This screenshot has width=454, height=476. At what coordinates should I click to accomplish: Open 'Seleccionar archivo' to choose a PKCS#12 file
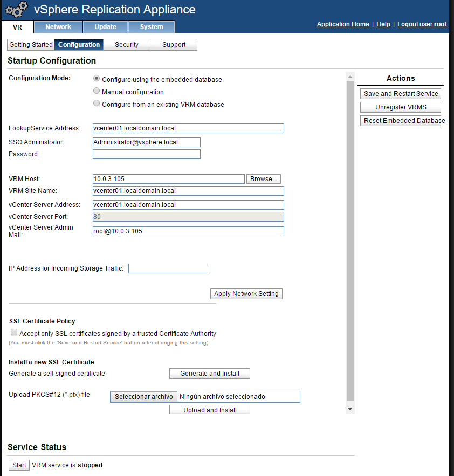(143, 396)
